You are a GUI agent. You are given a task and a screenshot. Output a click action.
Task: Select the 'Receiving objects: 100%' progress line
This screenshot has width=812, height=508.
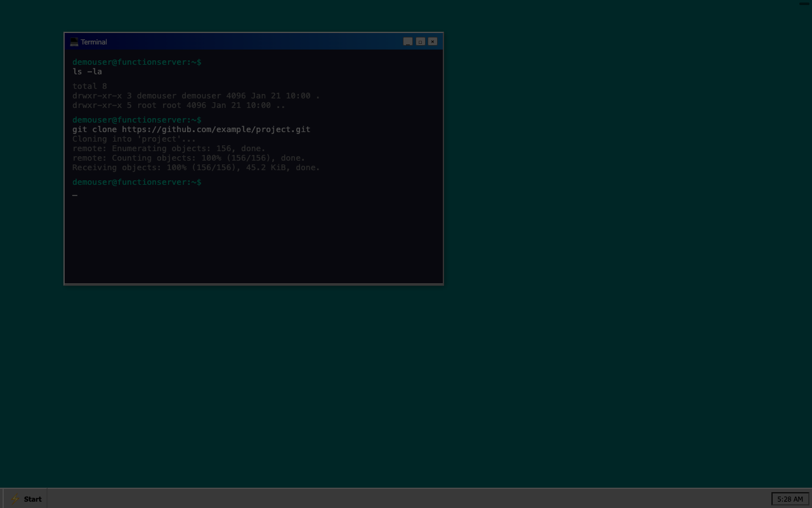click(196, 167)
